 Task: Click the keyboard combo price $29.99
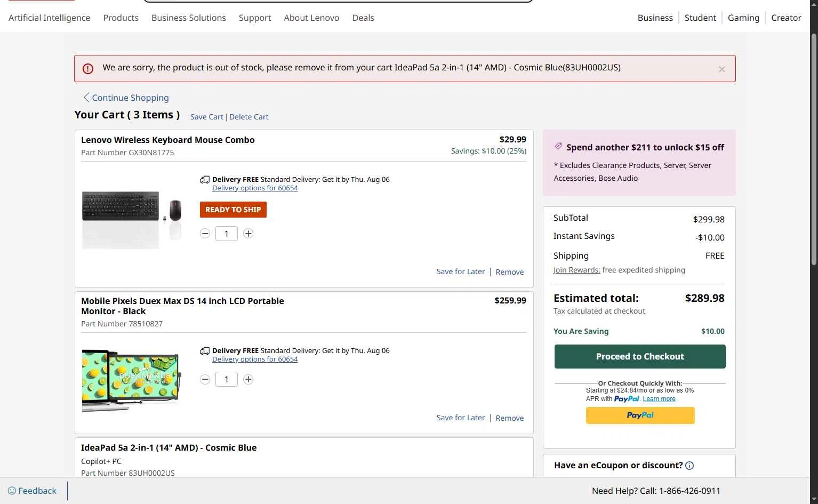[512, 139]
